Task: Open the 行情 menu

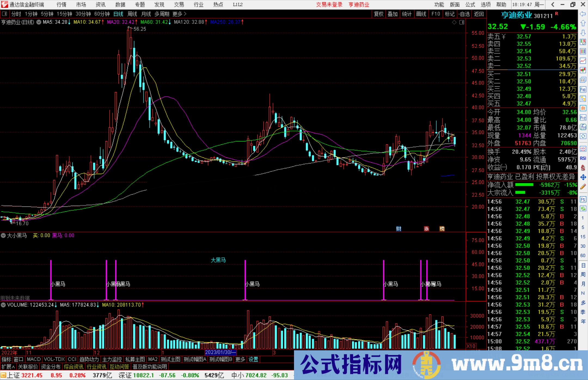Action: click(61, 5)
